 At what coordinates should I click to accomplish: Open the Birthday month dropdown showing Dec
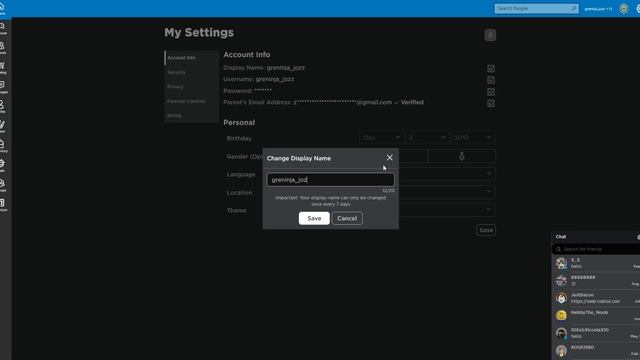382,138
